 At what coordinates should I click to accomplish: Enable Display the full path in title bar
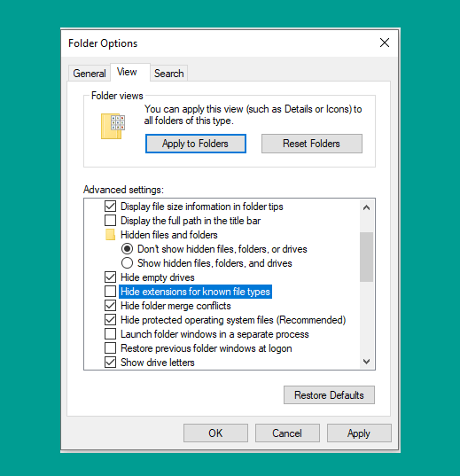tap(110, 220)
